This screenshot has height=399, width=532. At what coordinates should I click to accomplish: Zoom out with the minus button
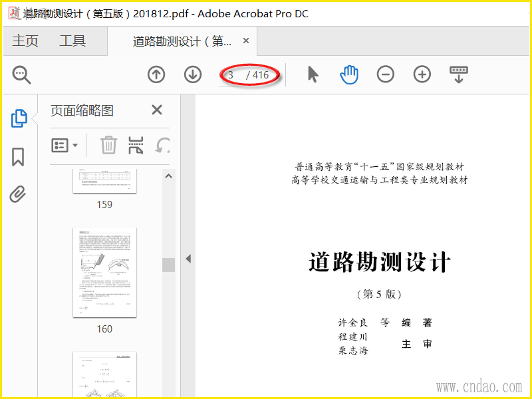386,74
